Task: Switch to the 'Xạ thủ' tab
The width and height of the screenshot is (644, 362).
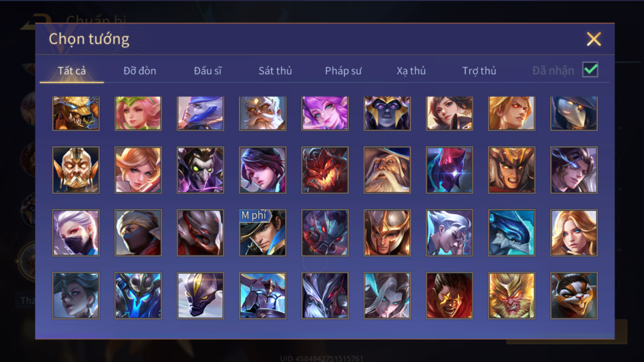Action: [411, 71]
